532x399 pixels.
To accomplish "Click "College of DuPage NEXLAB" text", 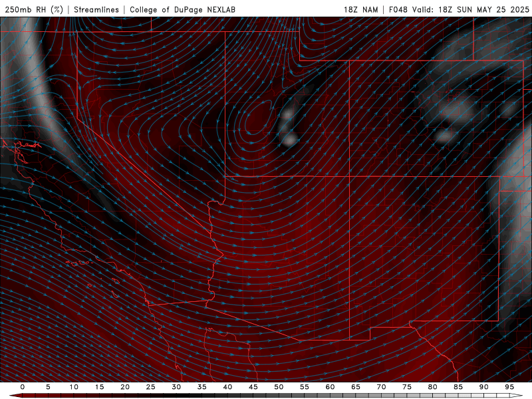I will pyautogui.click(x=182, y=9).
